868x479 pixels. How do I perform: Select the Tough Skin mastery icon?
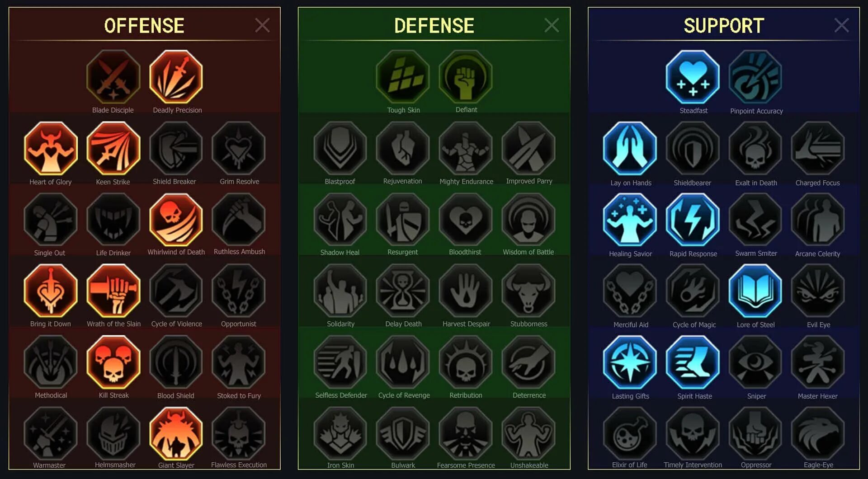point(403,77)
